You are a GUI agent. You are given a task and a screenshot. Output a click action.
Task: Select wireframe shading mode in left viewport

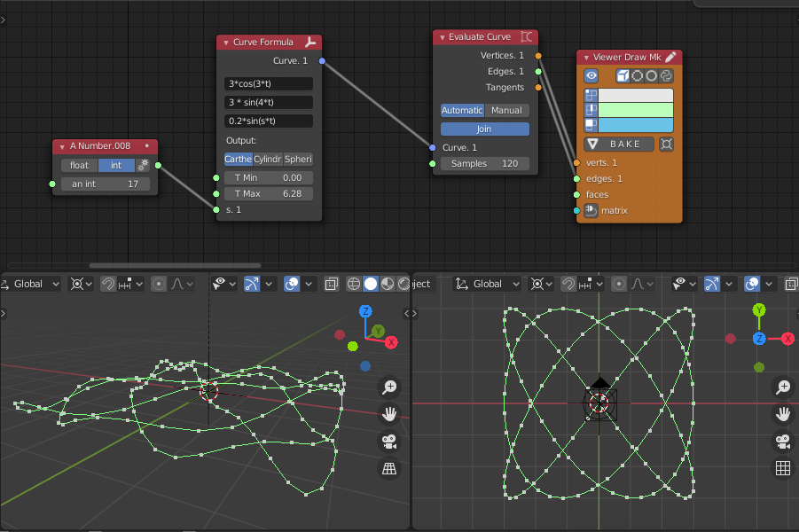354,285
